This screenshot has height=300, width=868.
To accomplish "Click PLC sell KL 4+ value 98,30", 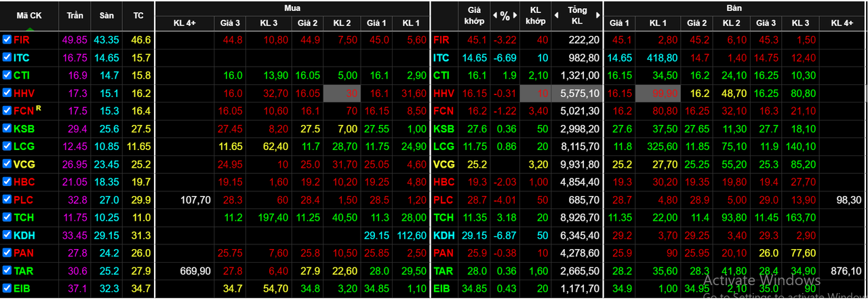I will 848,200.
